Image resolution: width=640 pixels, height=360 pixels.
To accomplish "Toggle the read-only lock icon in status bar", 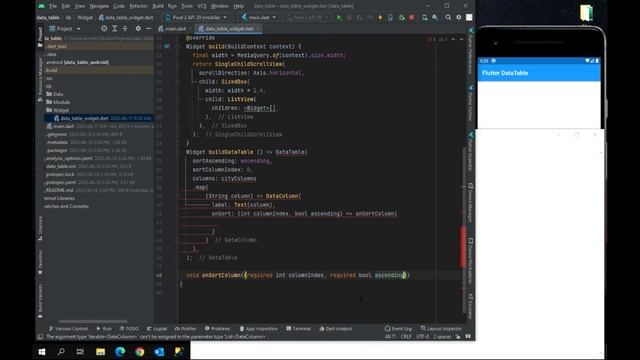I will coord(458,337).
